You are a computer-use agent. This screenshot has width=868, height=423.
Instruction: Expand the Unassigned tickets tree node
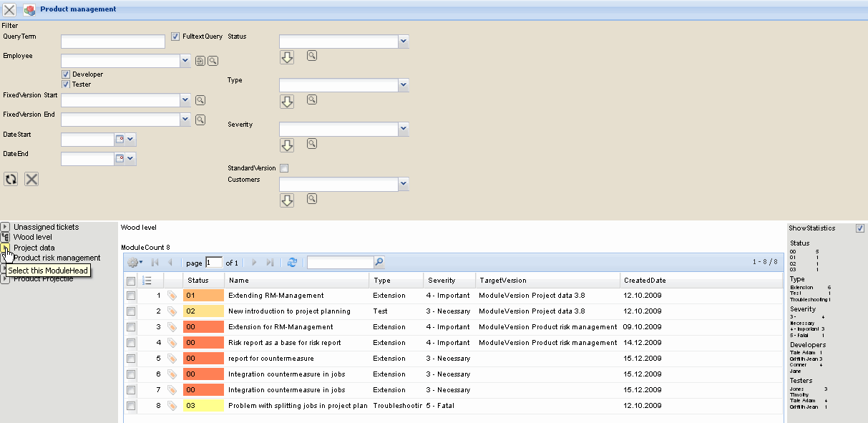pyautogui.click(x=6, y=227)
